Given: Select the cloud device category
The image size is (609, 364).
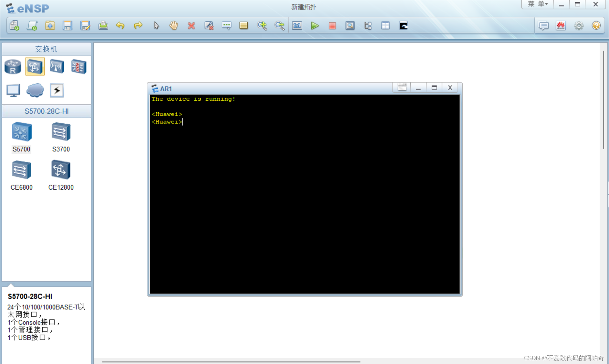Looking at the screenshot, I should (35, 90).
